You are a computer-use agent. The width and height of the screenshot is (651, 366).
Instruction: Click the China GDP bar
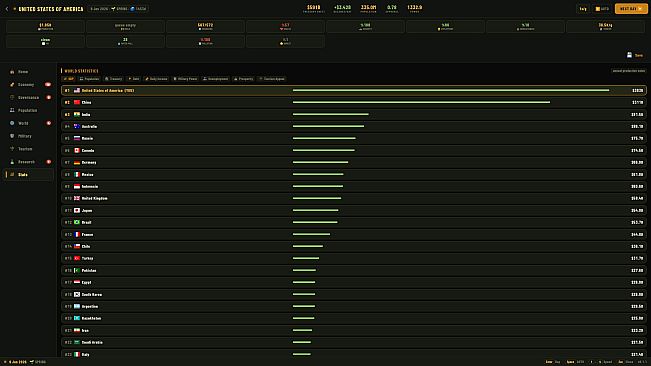[421, 102]
